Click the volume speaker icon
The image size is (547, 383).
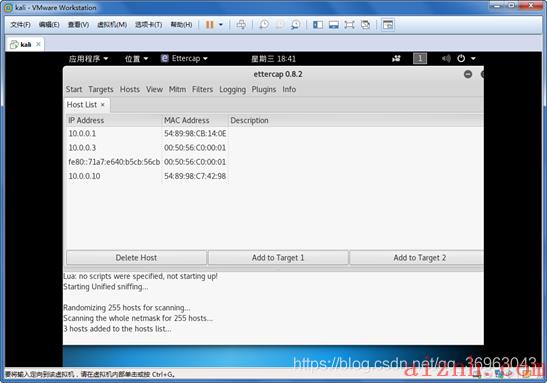tap(446, 59)
